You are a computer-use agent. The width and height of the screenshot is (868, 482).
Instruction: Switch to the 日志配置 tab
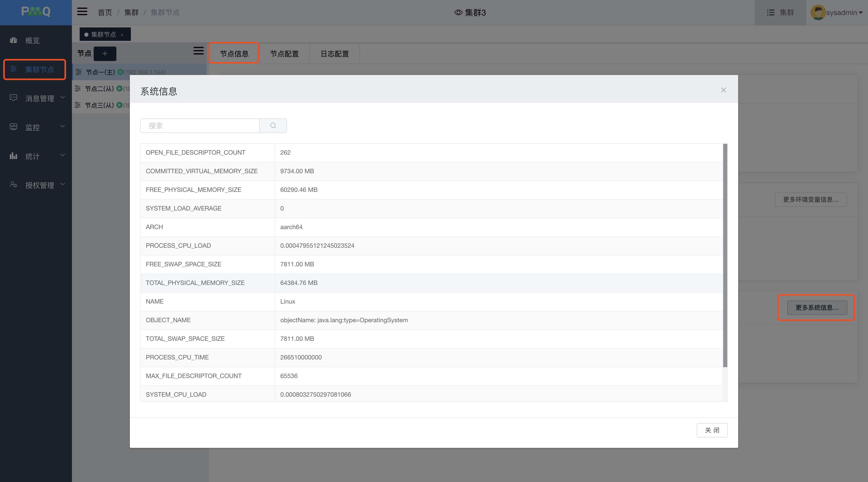(335, 54)
